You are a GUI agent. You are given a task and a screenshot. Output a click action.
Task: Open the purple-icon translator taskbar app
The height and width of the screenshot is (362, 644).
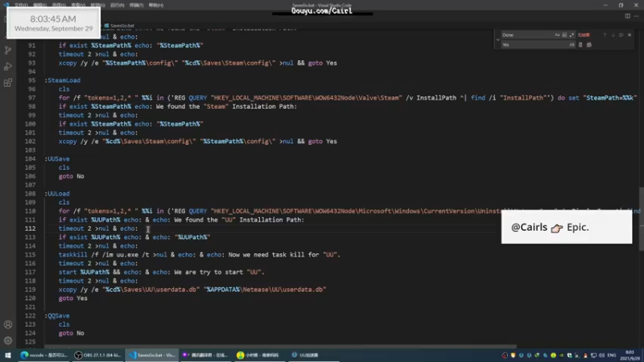pyautogui.click(x=205, y=355)
